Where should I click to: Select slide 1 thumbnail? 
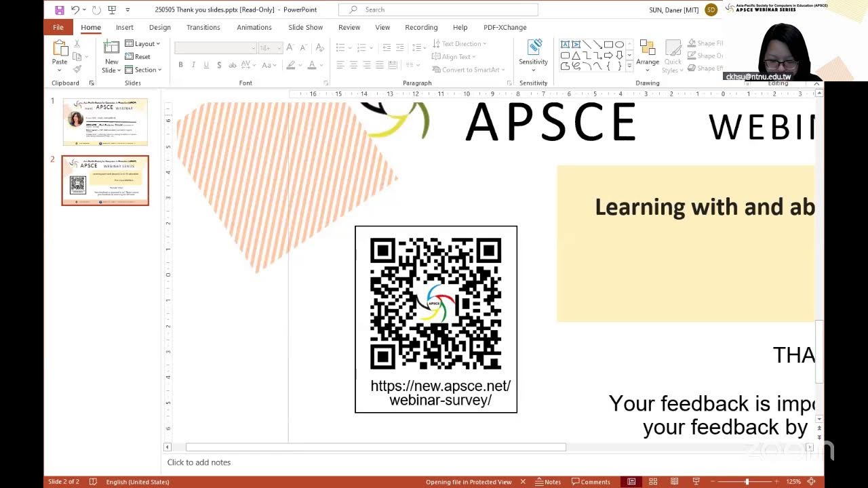[x=105, y=122]
